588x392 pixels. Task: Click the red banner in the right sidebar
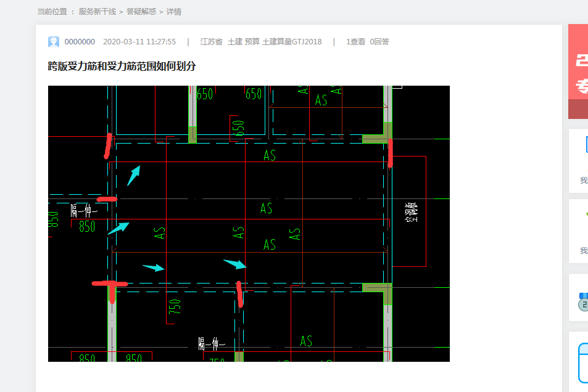tap(578, 71)
